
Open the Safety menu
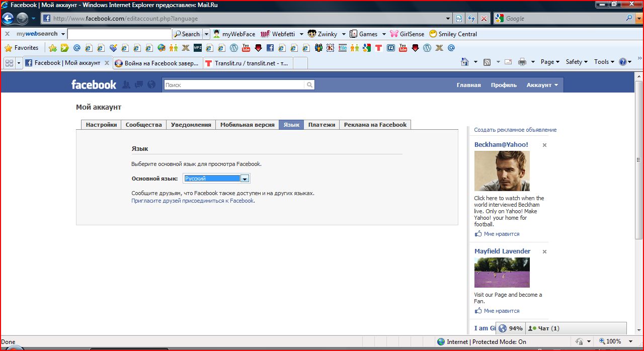point(577,62)
